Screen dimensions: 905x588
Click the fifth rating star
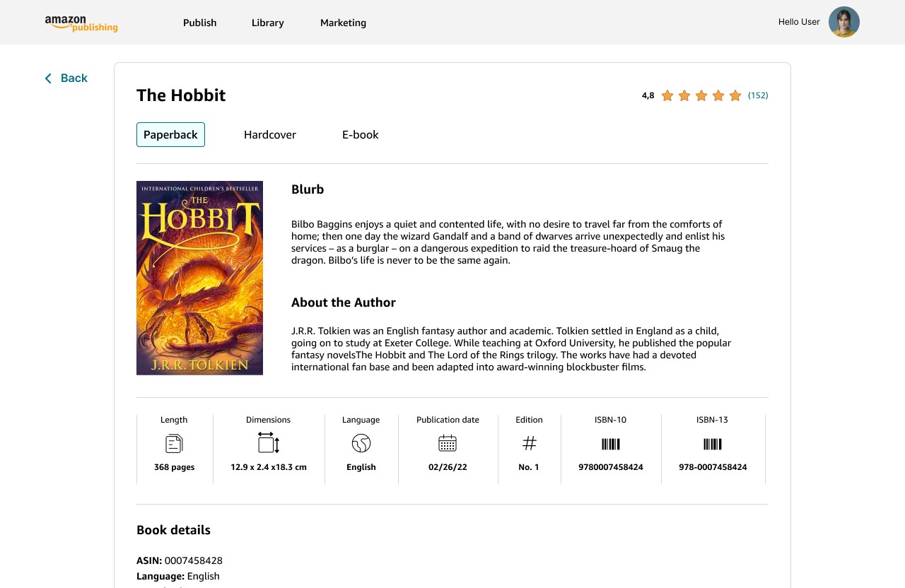coord(735,95)
